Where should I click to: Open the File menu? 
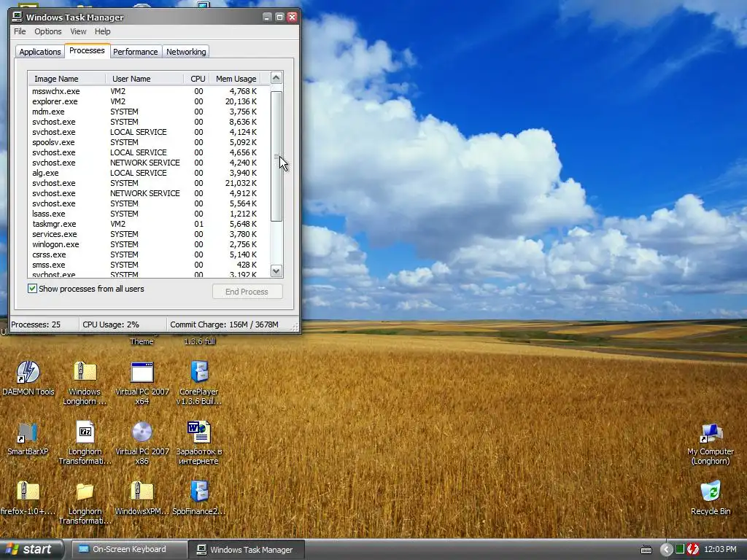pyautogui.click(x=20, y=31)
